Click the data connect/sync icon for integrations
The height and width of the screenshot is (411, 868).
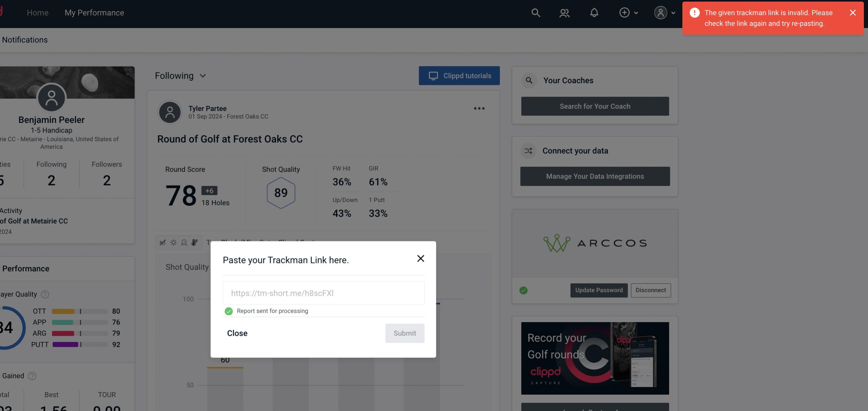coord(529,150)
